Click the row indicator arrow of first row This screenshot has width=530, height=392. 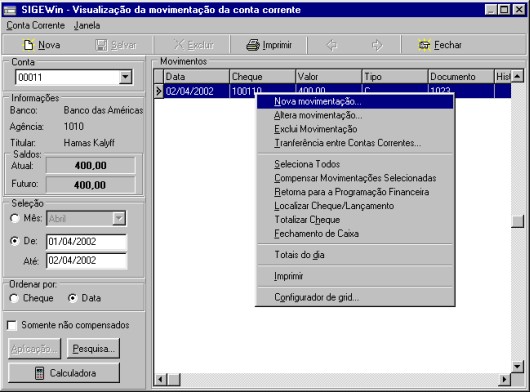click(x=159, y=91)
